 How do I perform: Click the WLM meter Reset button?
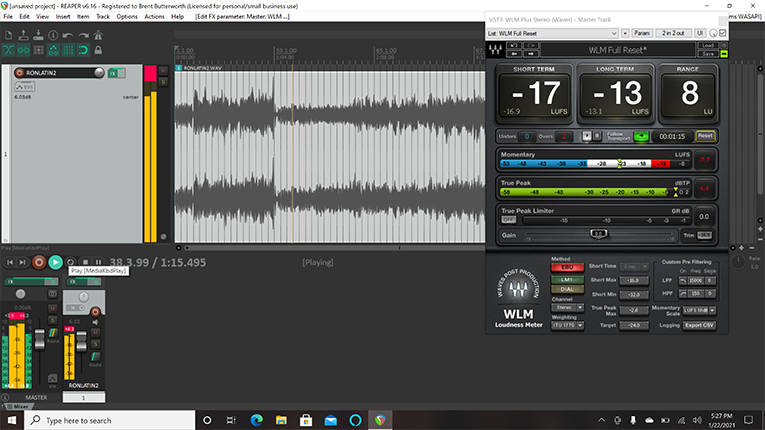[x=705, y=136]
